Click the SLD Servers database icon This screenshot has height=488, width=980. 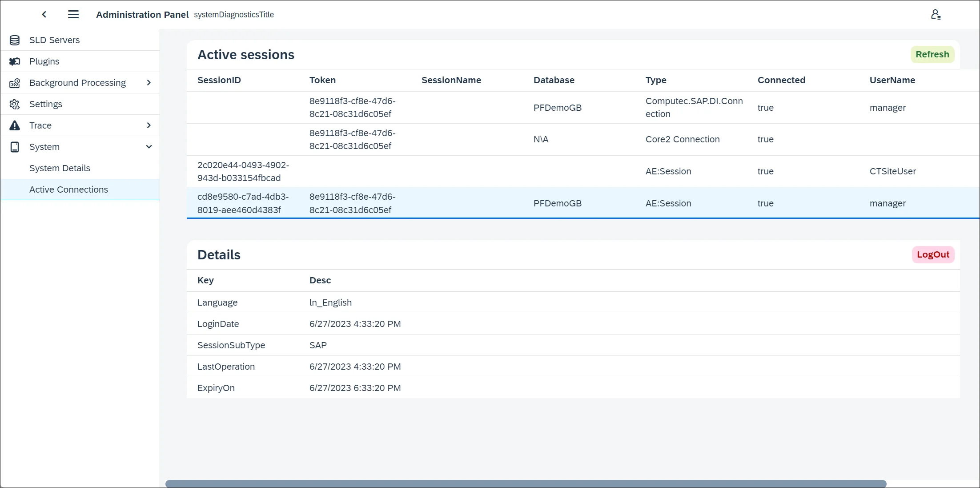click(x=15, y=40)
